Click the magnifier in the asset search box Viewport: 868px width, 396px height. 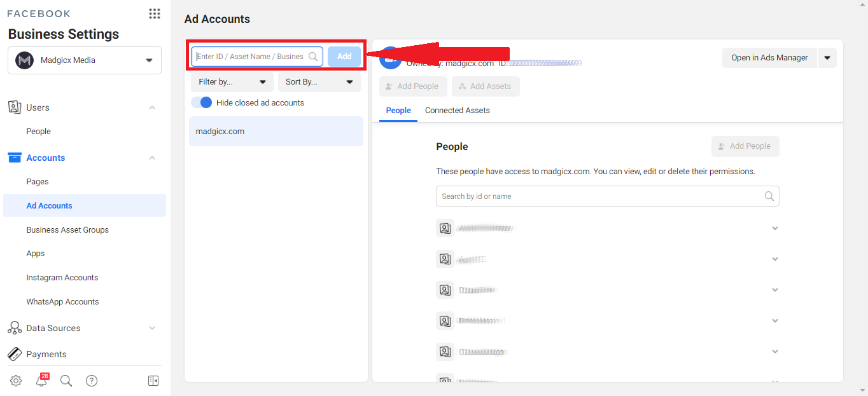(x=313, y=57)
